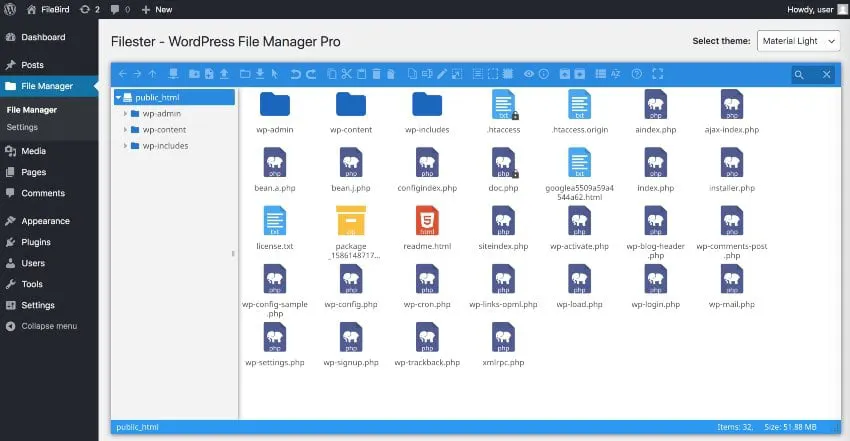Open Dashboard in the WordPress sidebar

click(49, 37)
